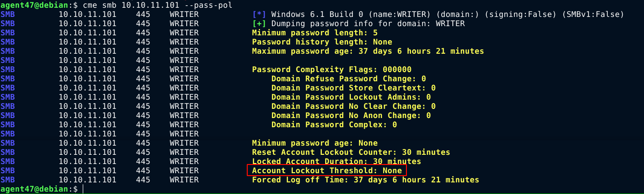Click the Forced Log off Time line
644x194 pixels.
365,180
